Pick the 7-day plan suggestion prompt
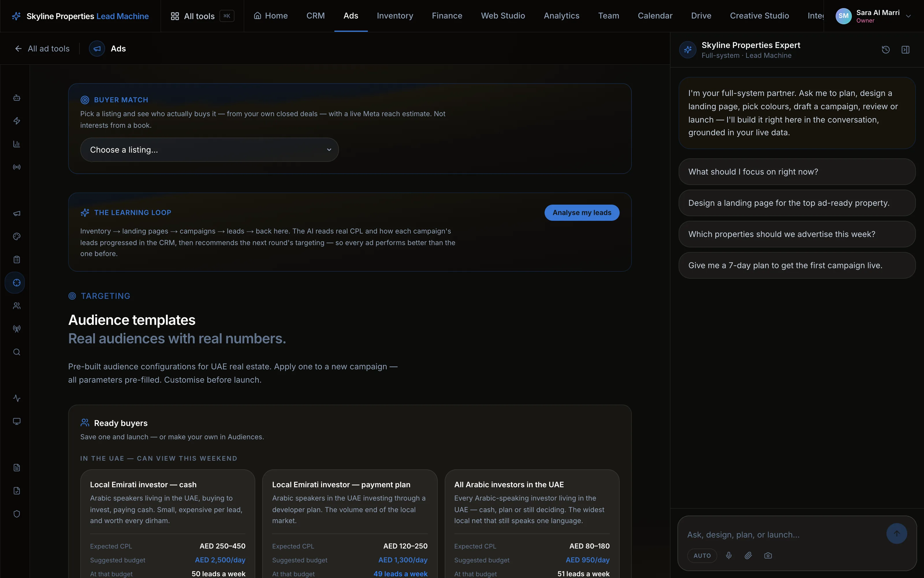The width and height of the screenshot is (924, 578). point(797,265)
